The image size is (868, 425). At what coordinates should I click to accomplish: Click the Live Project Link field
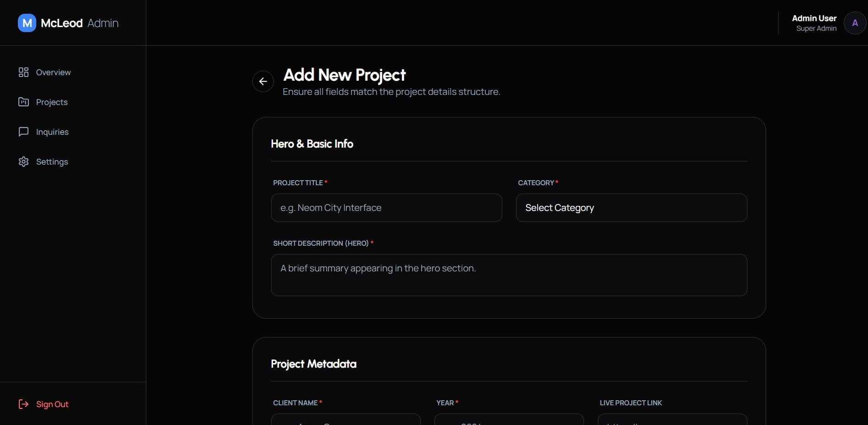pyautogui.click(x=672, y=419)
